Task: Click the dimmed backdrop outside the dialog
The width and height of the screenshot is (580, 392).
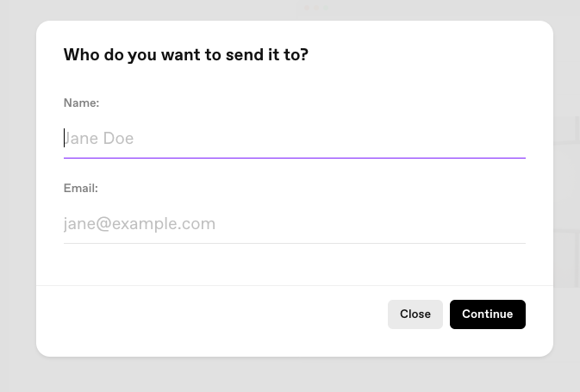Action: 18,192
